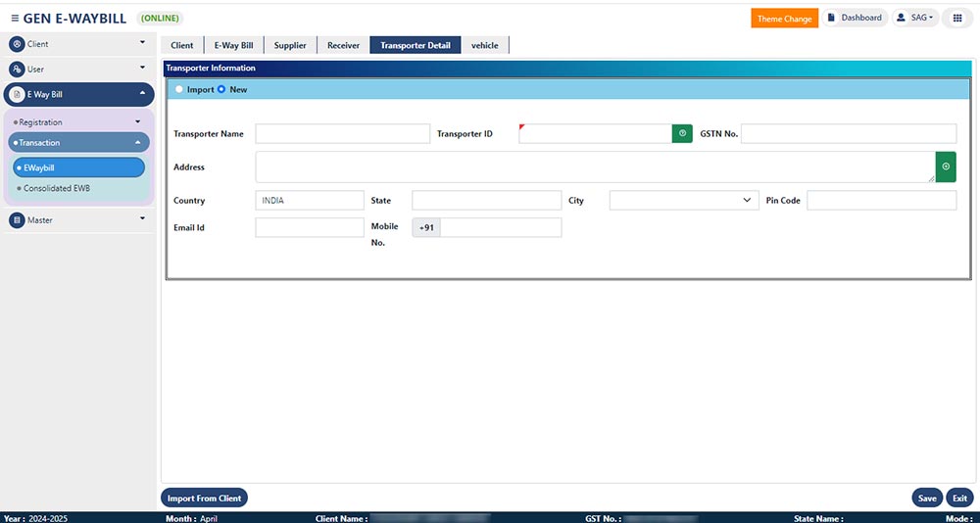Open the SAG user dropdown
This screenshot has width=980, height=523.
point(915,19)
